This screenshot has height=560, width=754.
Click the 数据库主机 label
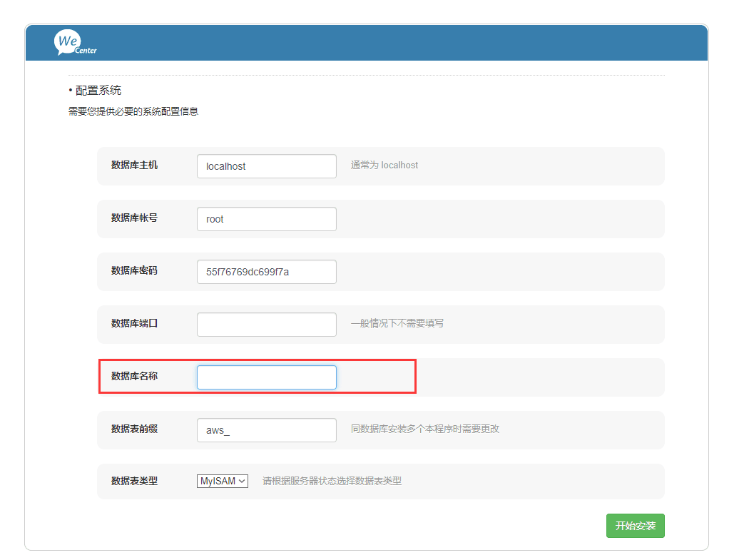pos(134,166)
